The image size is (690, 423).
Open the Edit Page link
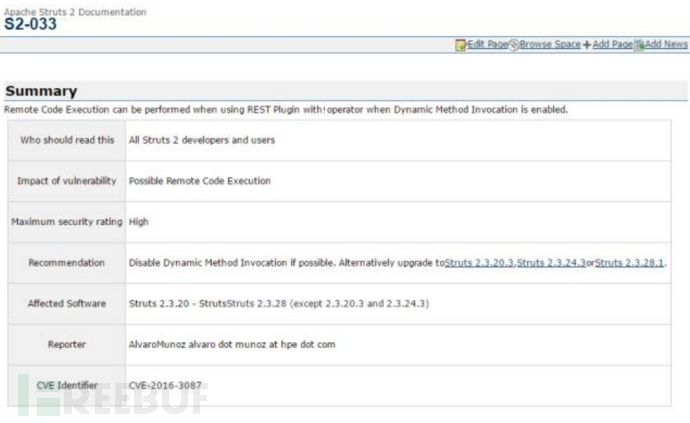[488, 44]
